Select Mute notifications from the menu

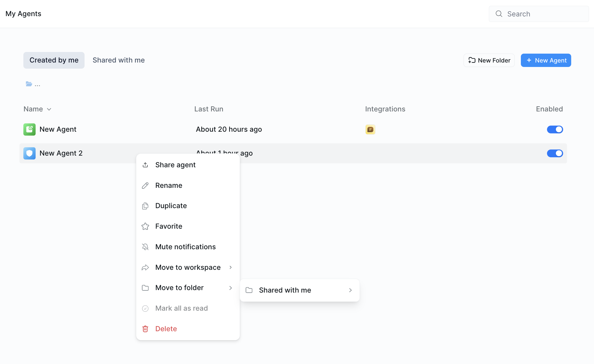(185, 247)
